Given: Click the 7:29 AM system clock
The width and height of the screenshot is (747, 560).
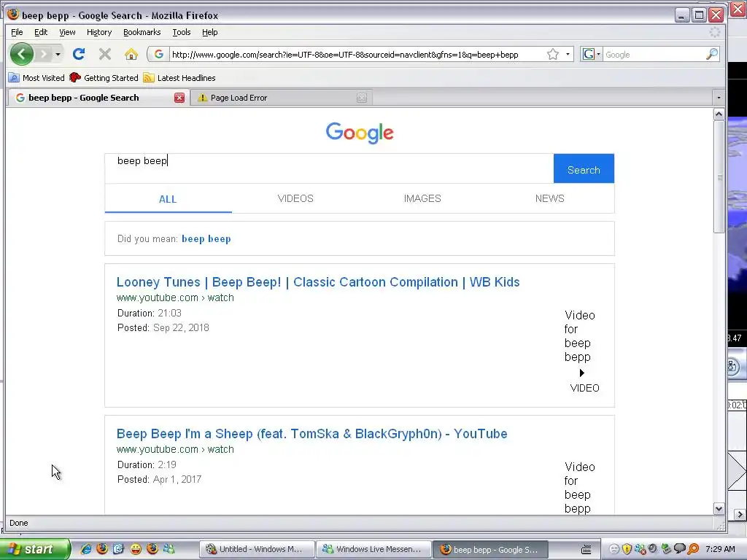Looking at the screenshot, I should coord(720,549).
